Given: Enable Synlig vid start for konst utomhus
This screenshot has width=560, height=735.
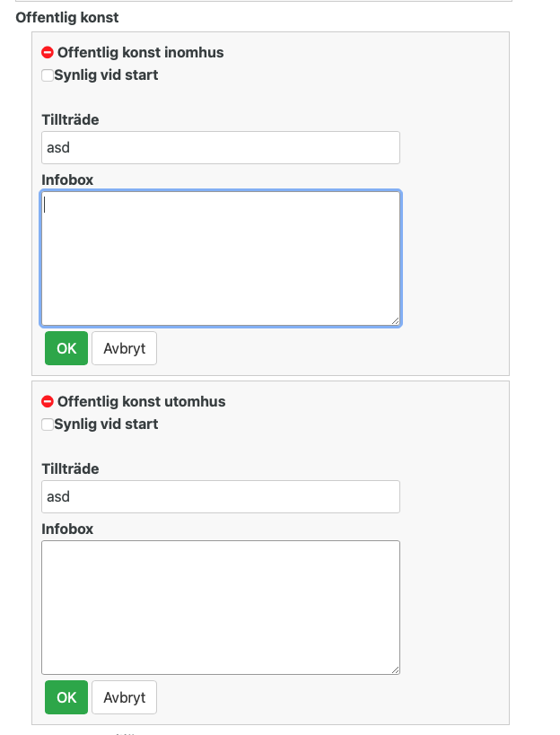Looking at the screenshot, I should click(48, 424).
